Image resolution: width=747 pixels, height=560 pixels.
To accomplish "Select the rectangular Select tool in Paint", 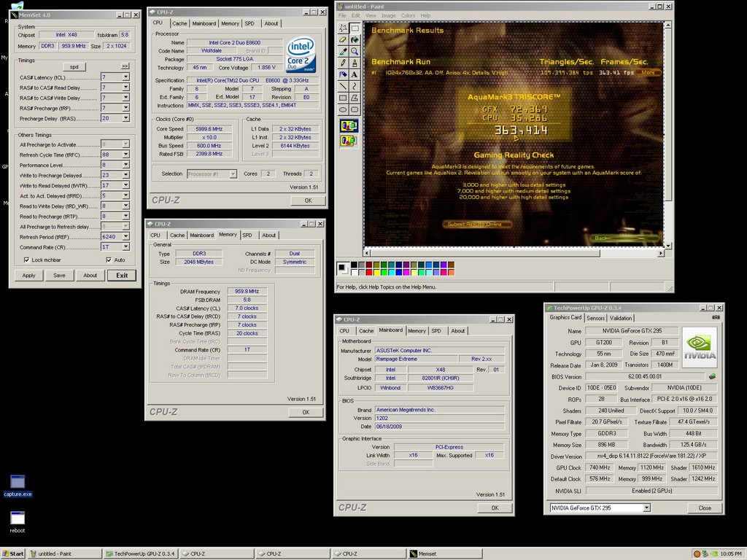I will [355, 28].
